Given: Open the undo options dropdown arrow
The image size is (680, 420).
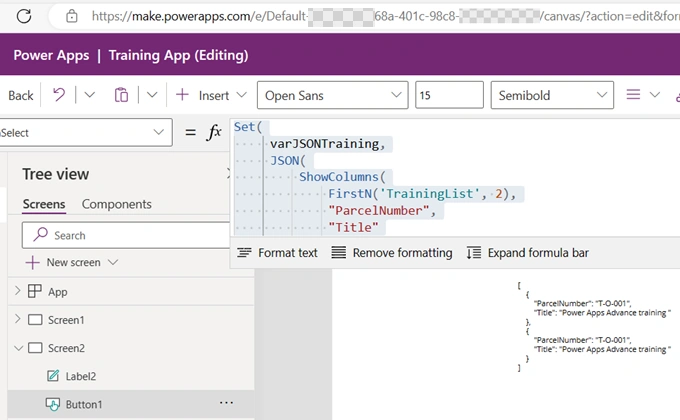Looking at the screenshot, I should pyautogui.click(x=89, y=95).
